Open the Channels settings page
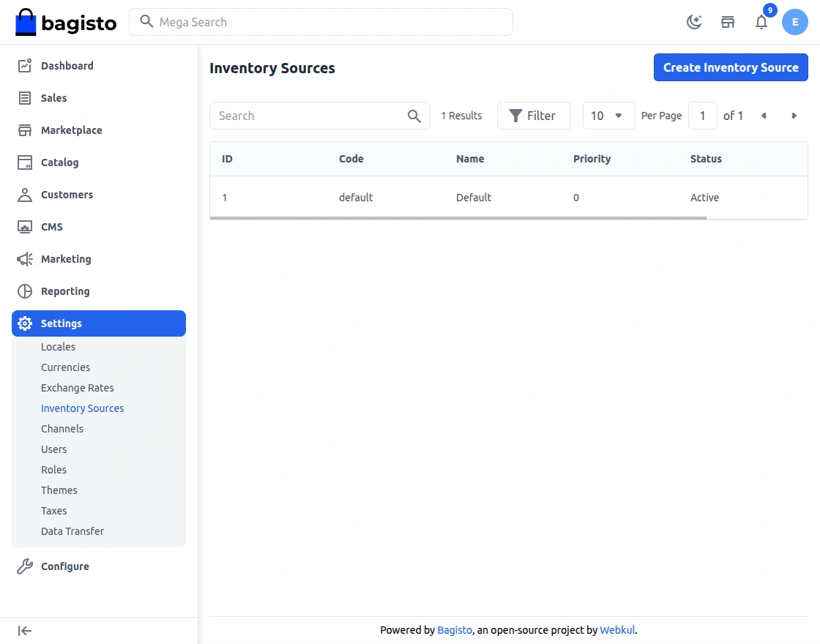The height and width of the screenshot is (644, 820). click(62, 428)
